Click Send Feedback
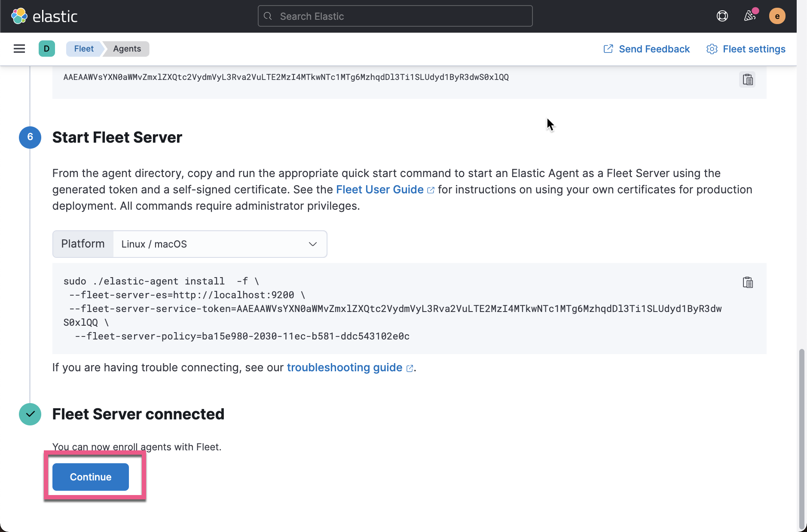Screen dimensions: 807x532 pos(654,49)
